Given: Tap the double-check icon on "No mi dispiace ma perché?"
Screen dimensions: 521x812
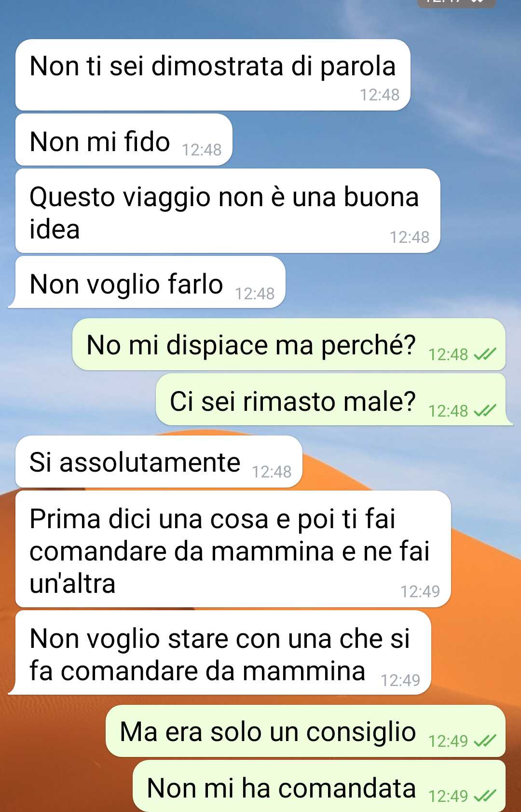Looking at the screenshot, I should pyautogui.click(x=484, y=355).
